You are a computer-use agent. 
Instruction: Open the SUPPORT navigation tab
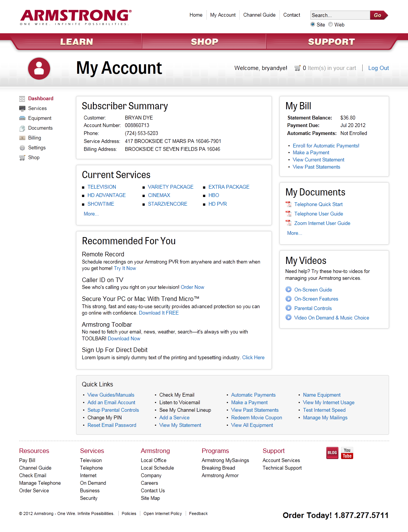331,42
